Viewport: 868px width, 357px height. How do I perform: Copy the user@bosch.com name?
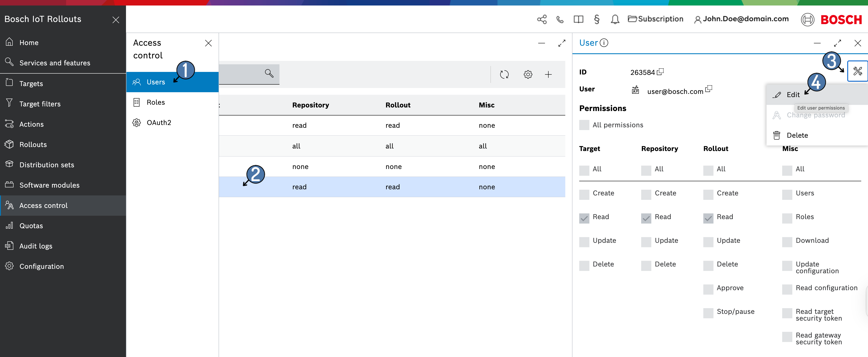[709, 89]
